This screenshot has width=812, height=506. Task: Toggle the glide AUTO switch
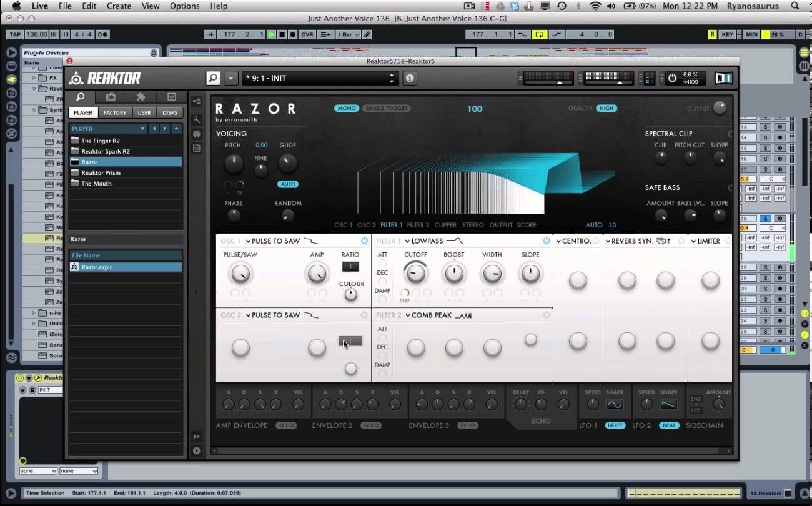click(288, 184)
